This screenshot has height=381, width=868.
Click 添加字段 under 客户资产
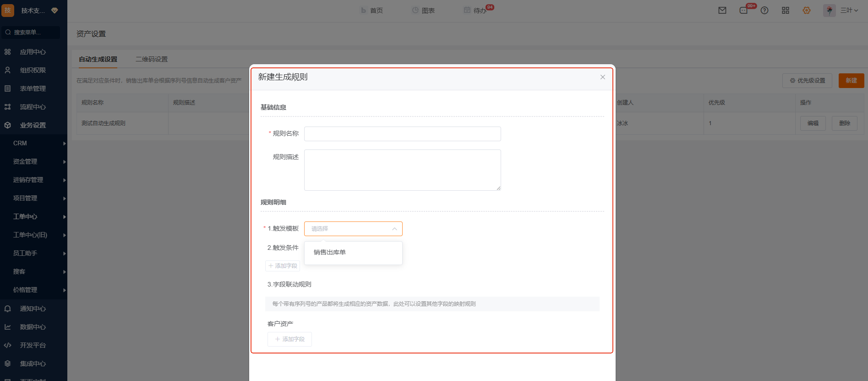click(x=289, y=339)
